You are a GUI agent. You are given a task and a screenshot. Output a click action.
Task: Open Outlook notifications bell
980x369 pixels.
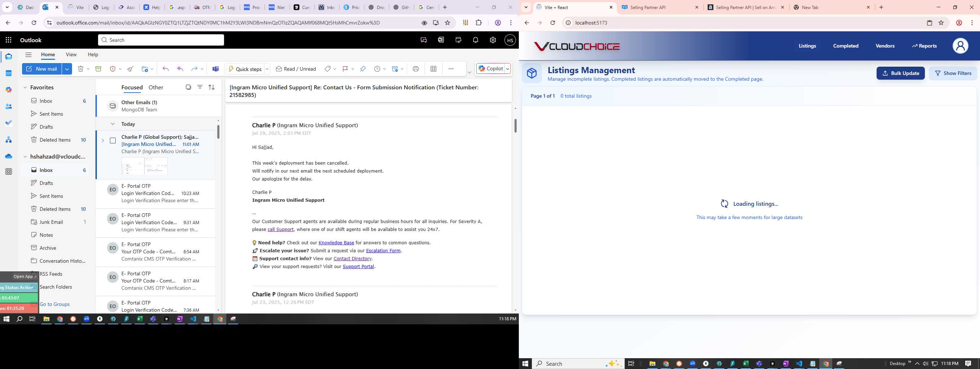(x=476, y=40)
